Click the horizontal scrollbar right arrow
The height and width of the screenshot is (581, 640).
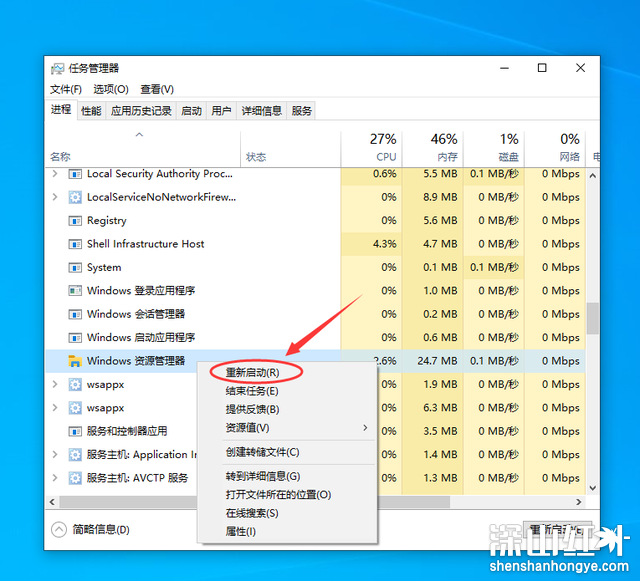(x=579, y=502)
